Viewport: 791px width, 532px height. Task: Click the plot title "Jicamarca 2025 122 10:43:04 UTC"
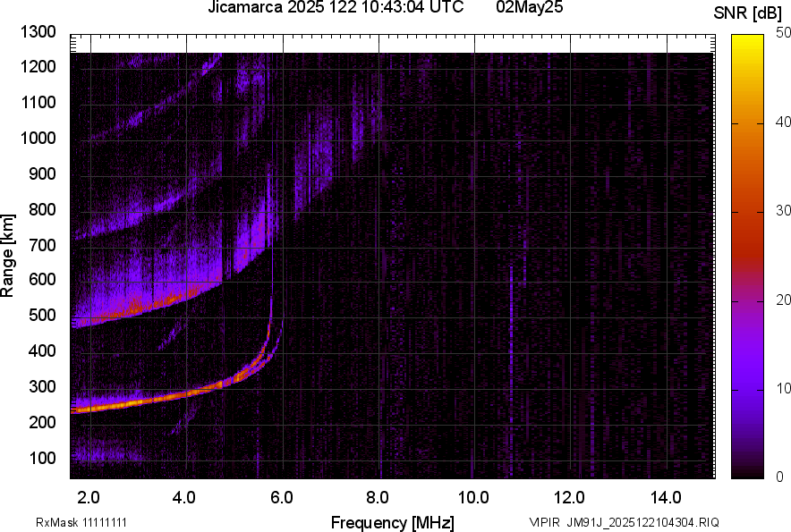pos(336,7)
